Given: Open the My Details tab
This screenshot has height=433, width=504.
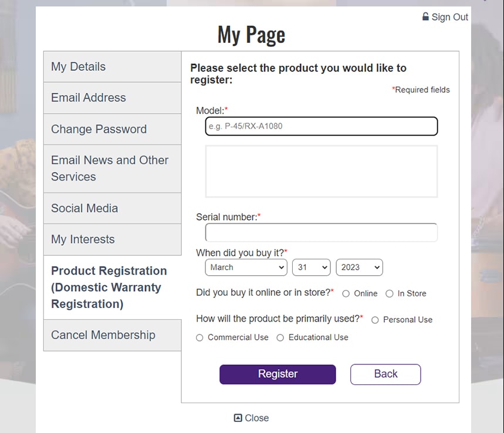Looking at the screenshot, I should pos(113,67).
